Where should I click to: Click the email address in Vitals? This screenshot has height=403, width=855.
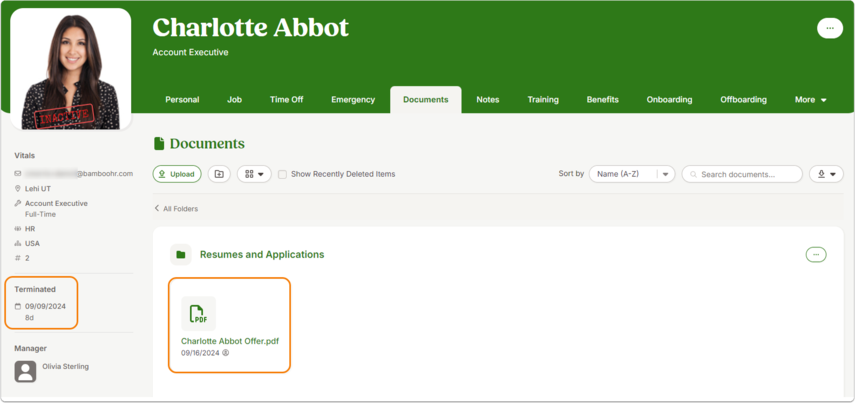tap(79, 173)
